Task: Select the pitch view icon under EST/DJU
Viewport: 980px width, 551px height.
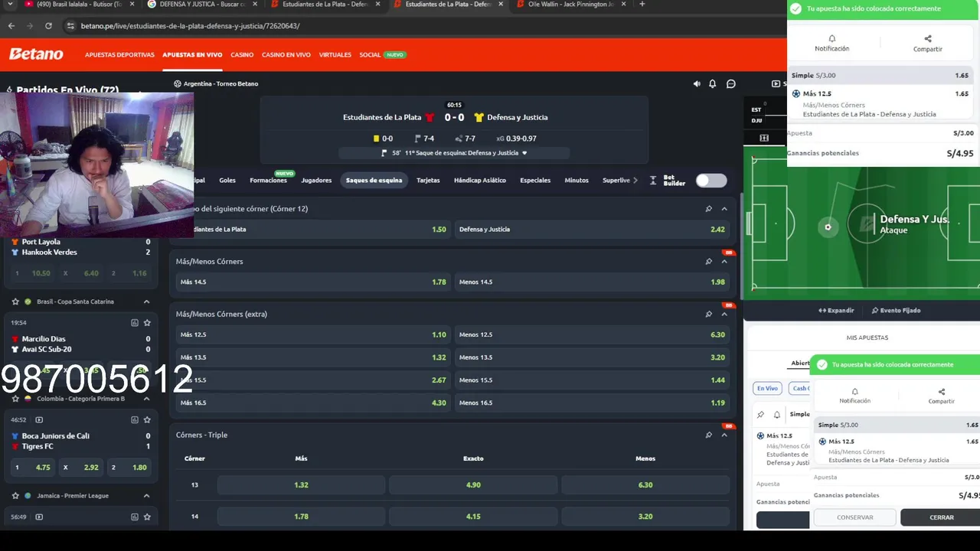Action: [764, 138]
